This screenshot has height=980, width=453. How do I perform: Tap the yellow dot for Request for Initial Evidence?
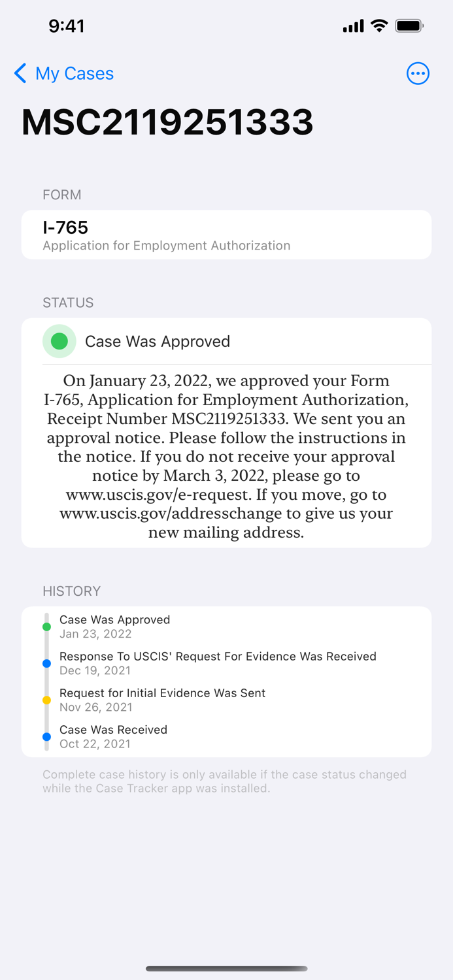pos(46,700)
